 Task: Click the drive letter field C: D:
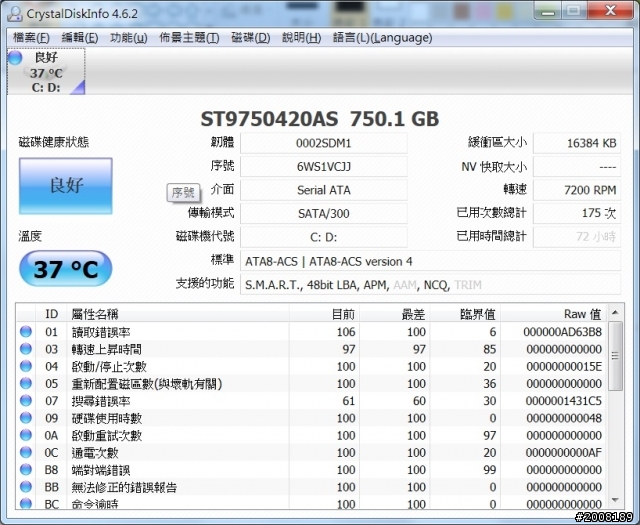[x=324, y=237]
